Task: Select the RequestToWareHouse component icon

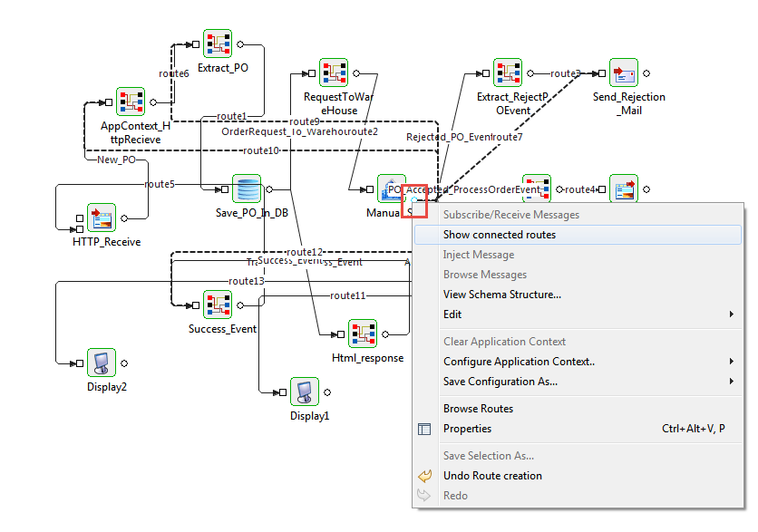Action: (x=334, y=73)
